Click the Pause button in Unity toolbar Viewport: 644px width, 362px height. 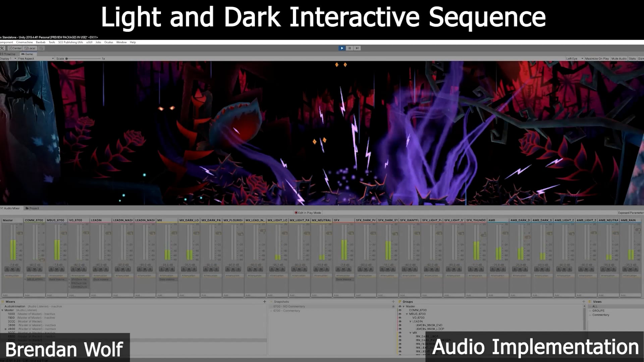point(350,48)
